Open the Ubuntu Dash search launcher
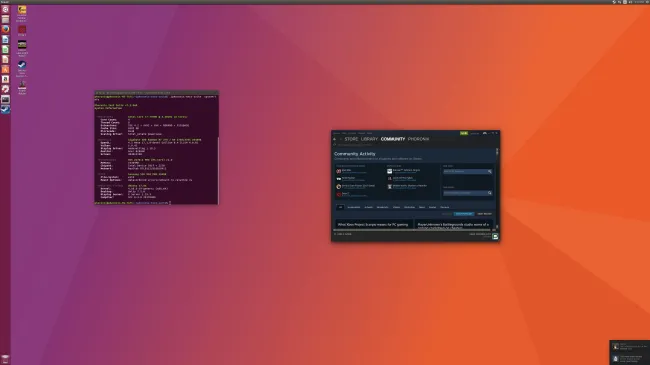This screenshot has width=650, height=365. pyautogui.click(x=5, y=10)
